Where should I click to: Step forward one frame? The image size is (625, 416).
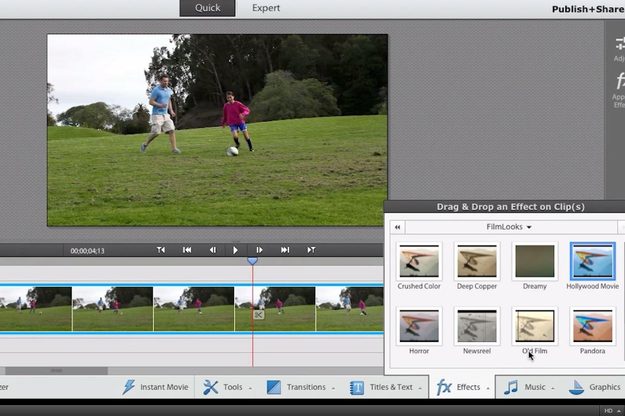click(259, 250)
